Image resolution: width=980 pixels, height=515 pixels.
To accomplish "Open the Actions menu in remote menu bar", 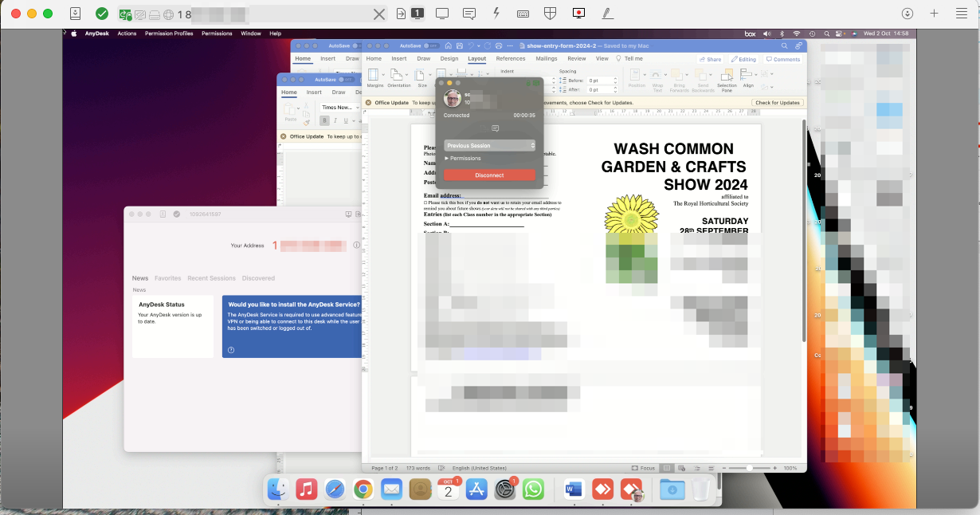I will [x=127, y=33].
